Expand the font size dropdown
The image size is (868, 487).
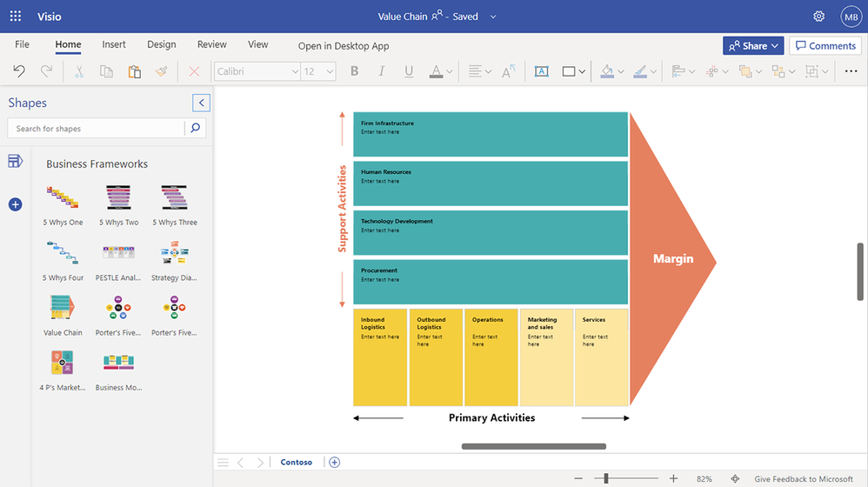[x=318, y=71]
